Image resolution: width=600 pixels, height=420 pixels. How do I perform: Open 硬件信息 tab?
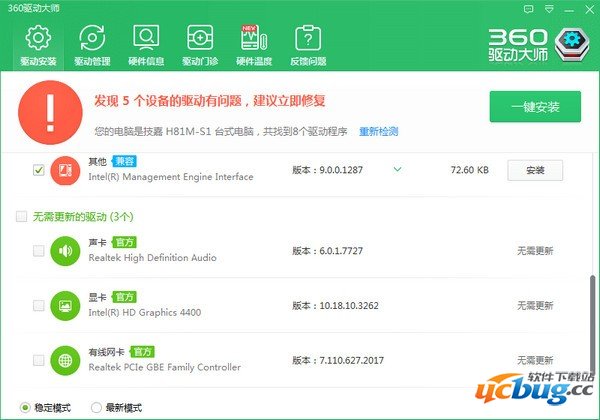click(146, 45)
